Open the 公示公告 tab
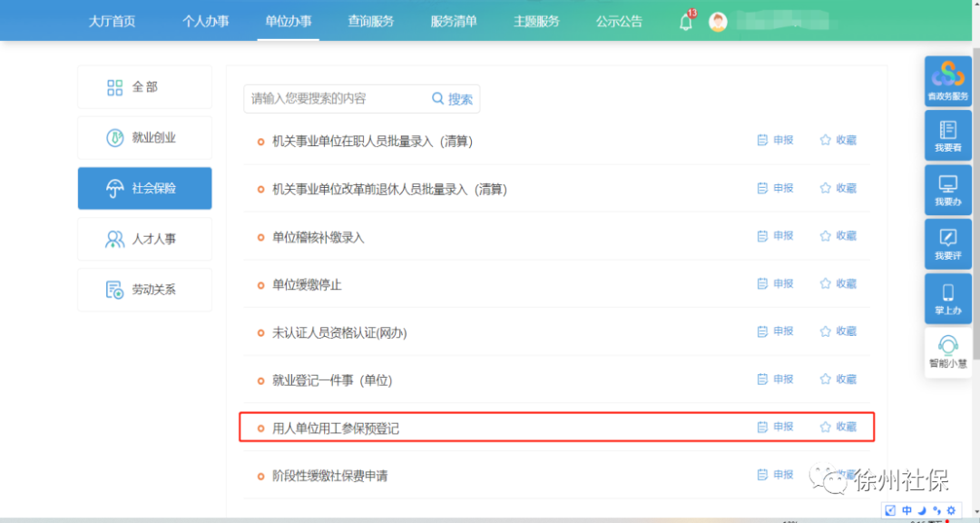The height and width of the screenshot is (523, 980). [x=619, y=21]
